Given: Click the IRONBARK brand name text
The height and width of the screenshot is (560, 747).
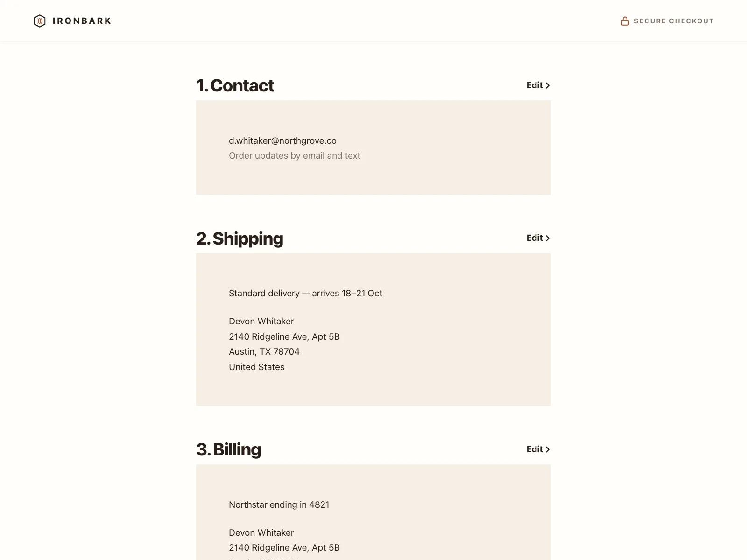Looking at the screenshot, I should (82, 21).
